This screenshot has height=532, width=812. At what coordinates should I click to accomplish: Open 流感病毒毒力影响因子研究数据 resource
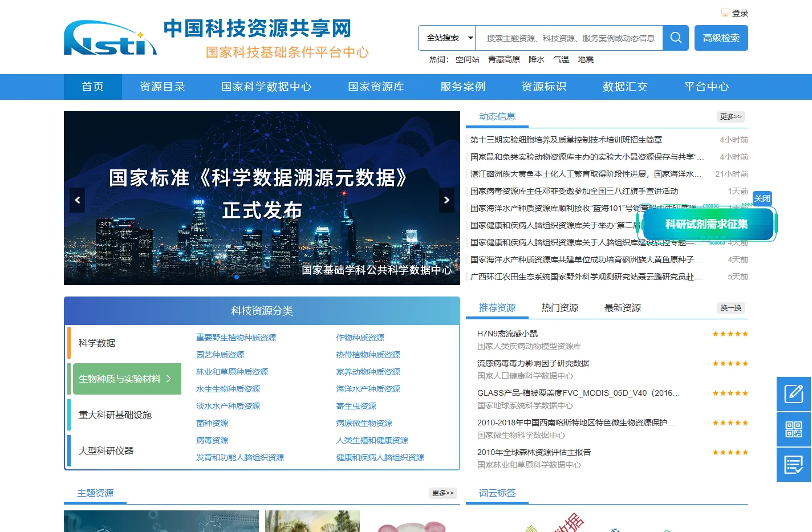point(533,363)
